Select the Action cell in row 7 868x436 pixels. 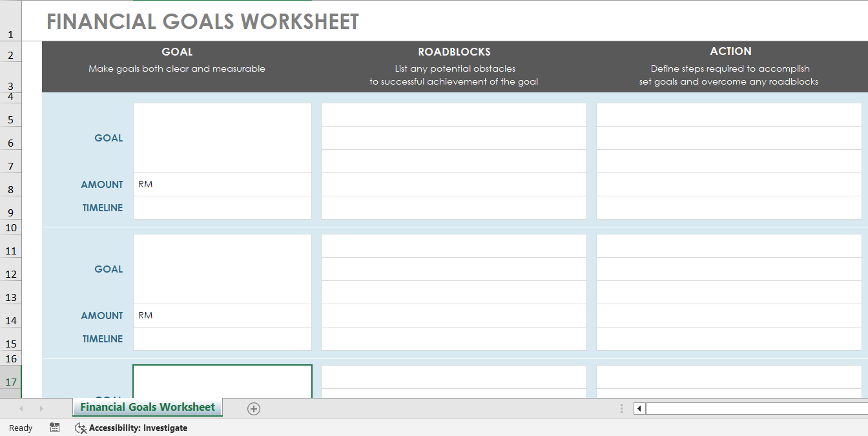(729, 161)
